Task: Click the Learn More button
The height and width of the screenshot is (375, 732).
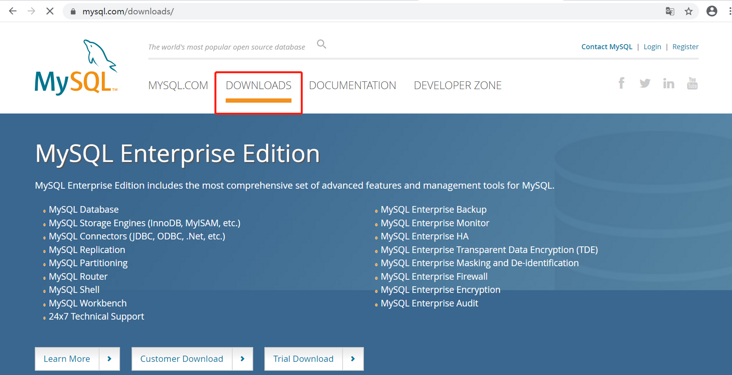Action: pos(77,359)
